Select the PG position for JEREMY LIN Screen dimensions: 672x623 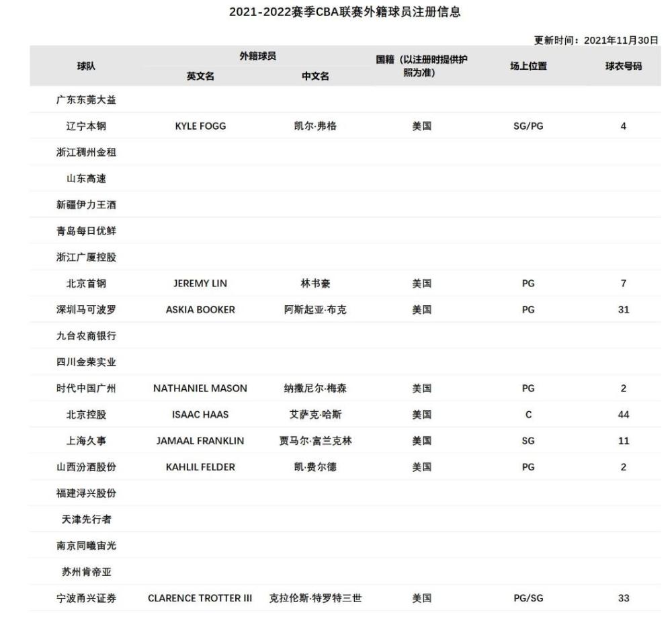coord(528,283)
